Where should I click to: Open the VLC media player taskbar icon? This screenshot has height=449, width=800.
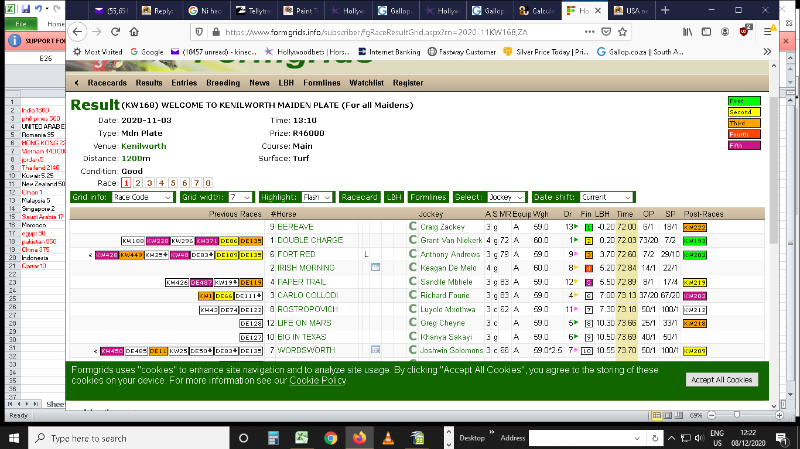(x=387, y=438)
